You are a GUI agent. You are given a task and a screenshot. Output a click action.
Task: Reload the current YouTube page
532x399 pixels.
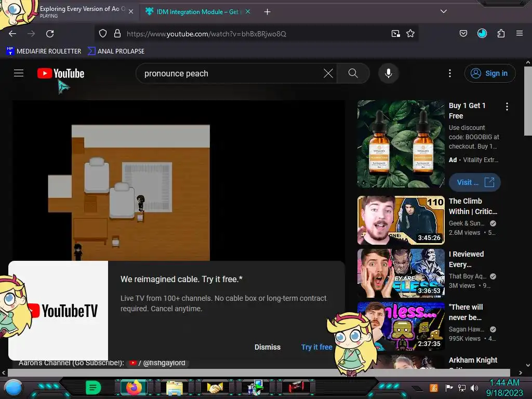(x=50, y=34)
